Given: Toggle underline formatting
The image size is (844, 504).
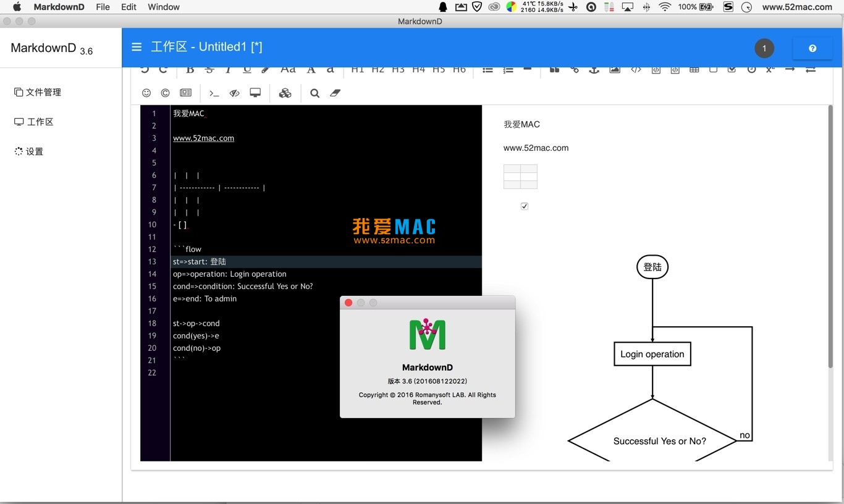Looking at the screenshot, I should [x=247, y=69].
